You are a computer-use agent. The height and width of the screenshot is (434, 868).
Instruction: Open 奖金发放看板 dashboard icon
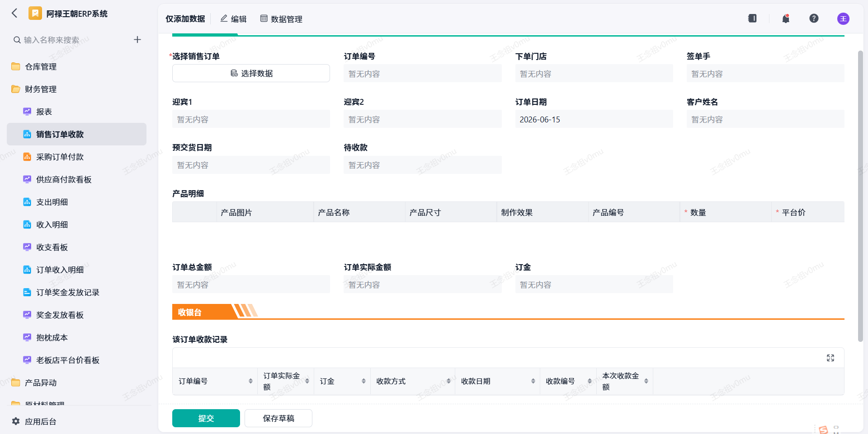pos(27,315)
